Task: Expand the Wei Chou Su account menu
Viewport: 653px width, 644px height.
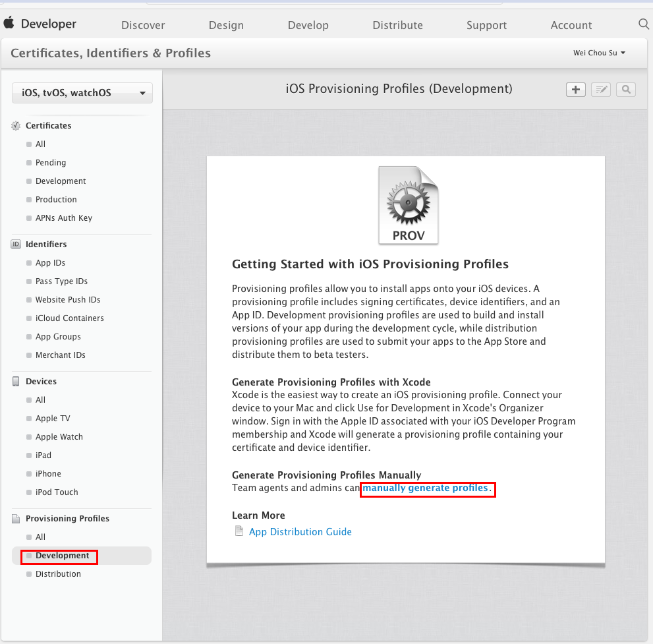Action: [599, 53]
